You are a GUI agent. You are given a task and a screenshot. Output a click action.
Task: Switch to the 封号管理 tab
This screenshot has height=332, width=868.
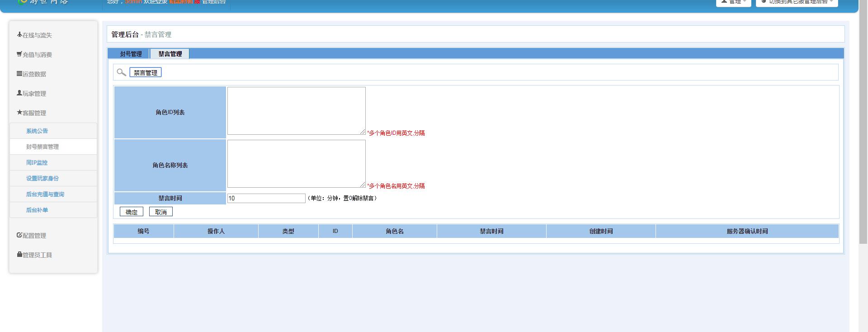131,54
